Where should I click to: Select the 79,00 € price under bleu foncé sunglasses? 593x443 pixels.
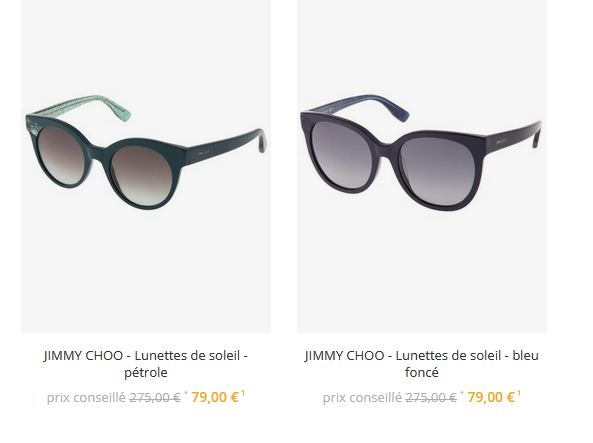pos(491,397)
